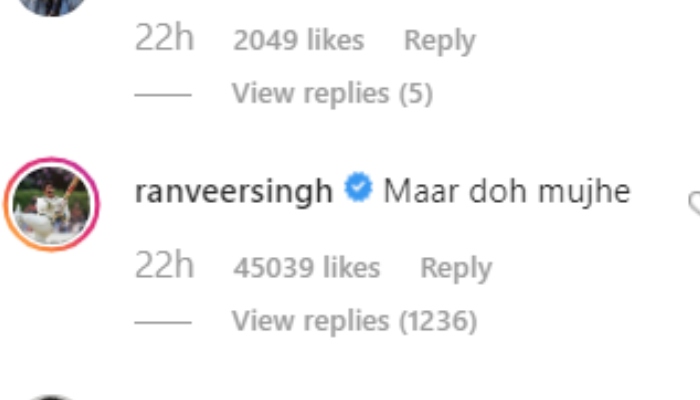Expand View replies (1236)
Screen dimensions: 700x400
coord(354,321)
